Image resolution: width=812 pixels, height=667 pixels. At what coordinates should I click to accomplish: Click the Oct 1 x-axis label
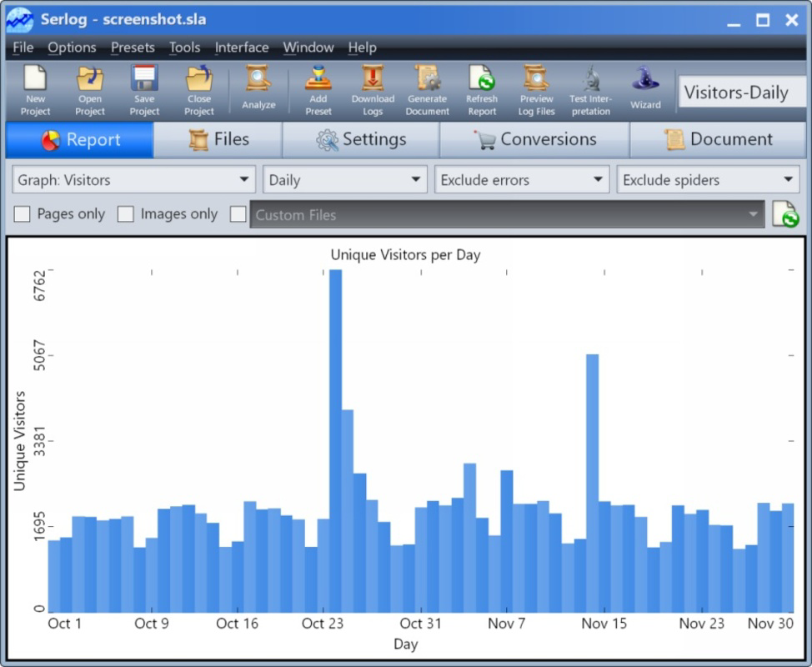pyautogui.click(x=65, y=624)
